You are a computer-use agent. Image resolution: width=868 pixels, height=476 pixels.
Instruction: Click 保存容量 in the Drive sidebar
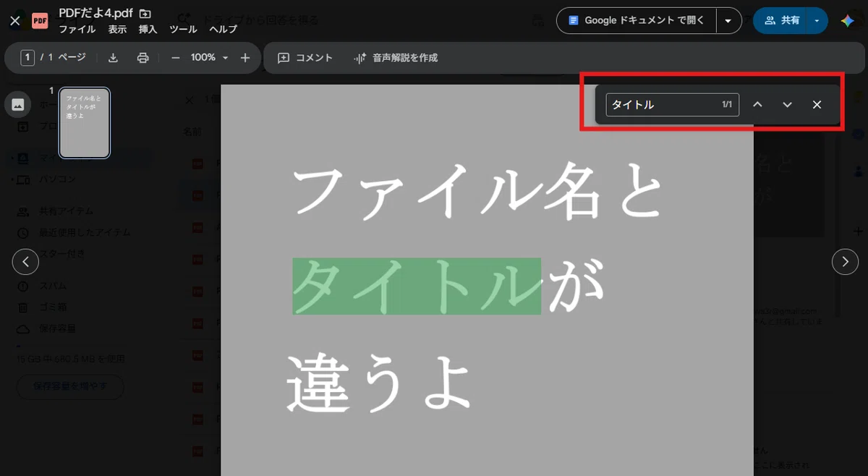pyautogui.click(x=57, y=329)
